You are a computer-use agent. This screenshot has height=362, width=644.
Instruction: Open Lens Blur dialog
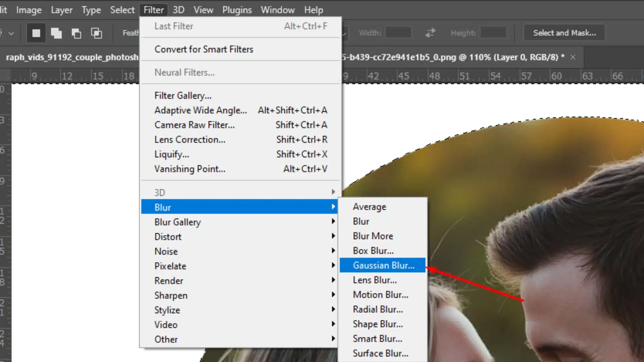coord(383,280)
